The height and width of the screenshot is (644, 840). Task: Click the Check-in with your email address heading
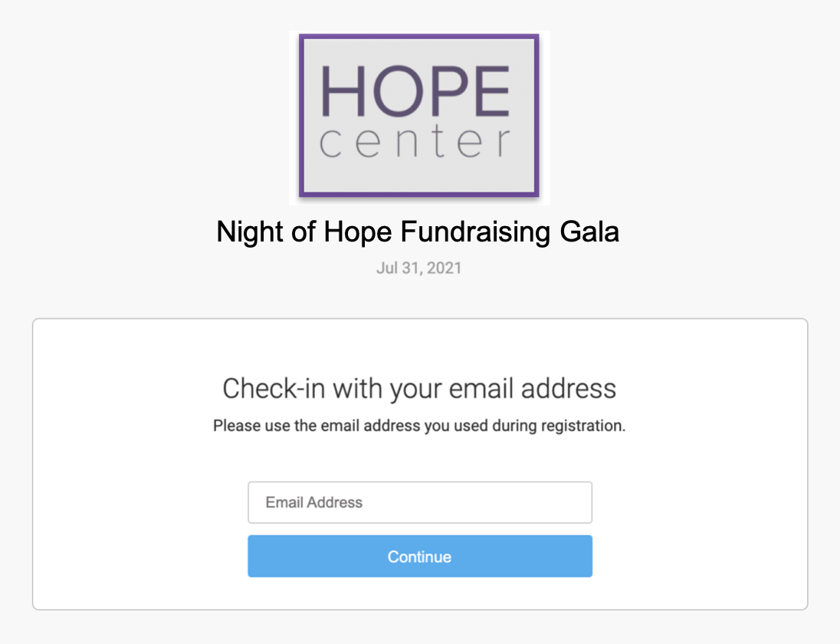coord(419,389)
